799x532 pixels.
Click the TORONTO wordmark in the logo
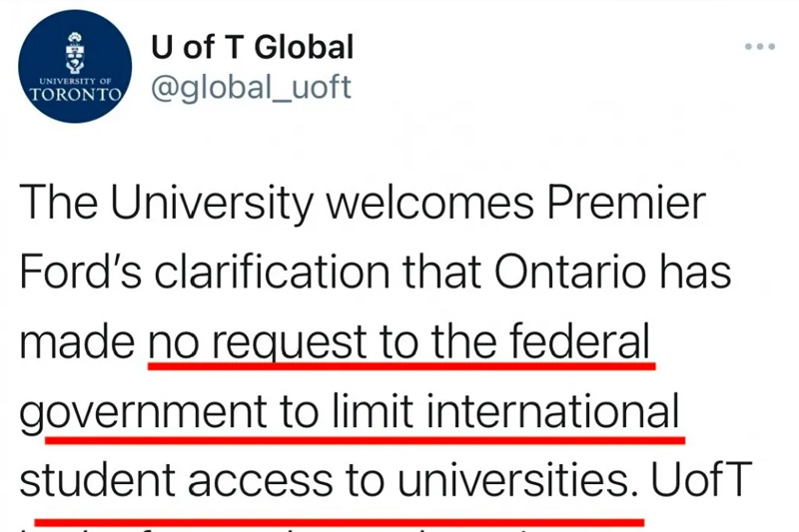pos(75,94)
